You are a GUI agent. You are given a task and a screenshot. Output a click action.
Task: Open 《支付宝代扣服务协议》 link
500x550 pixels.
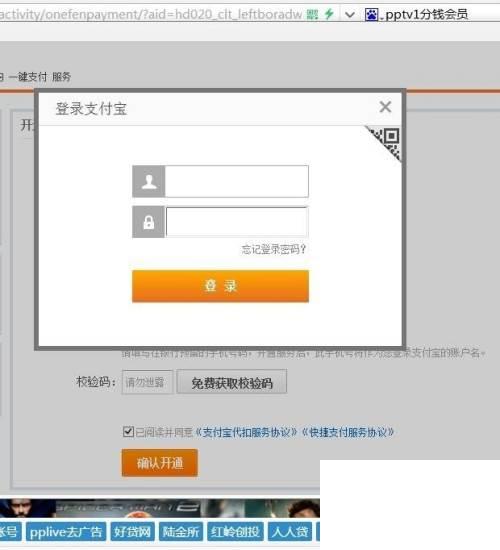tap(246, 432)
